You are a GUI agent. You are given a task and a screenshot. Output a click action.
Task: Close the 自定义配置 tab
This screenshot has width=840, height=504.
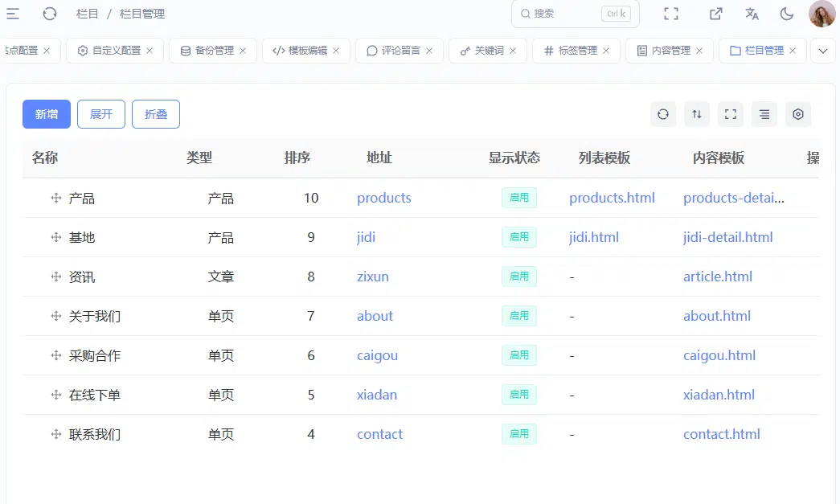[x=150, y=51]
